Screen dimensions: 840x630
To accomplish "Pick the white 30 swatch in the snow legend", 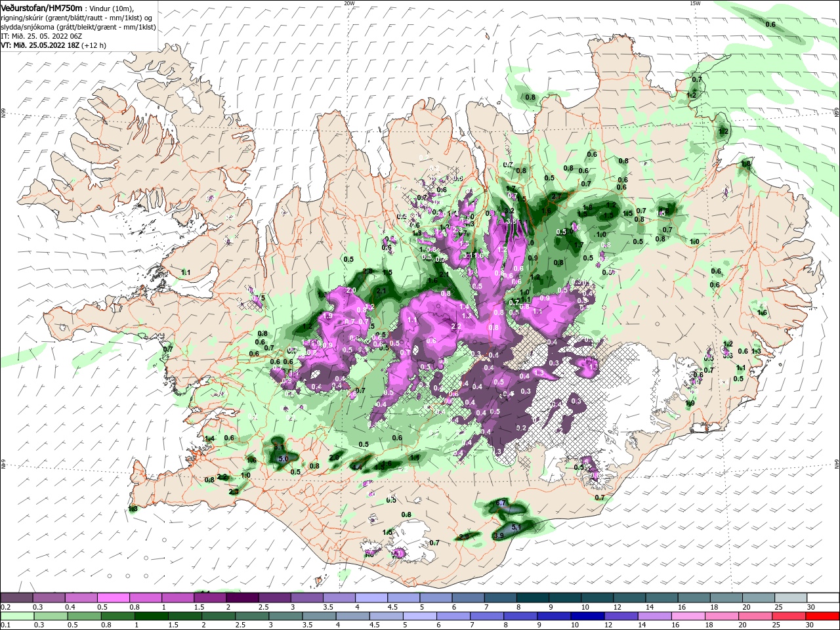I will click(824, 597).
